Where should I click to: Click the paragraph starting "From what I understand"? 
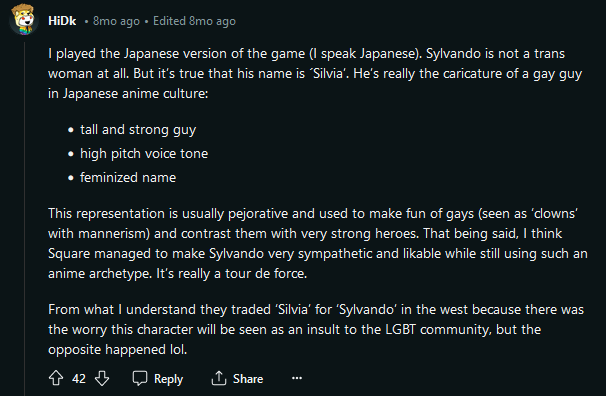316,330
